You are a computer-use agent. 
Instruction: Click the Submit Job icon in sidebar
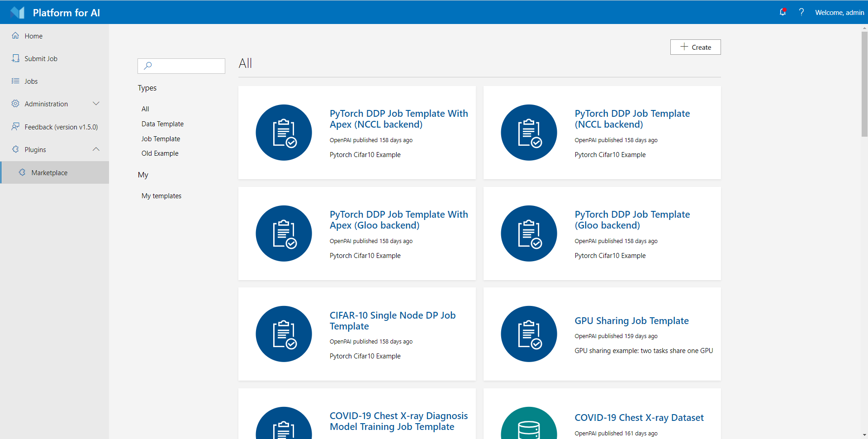click(x=15, y=58)
